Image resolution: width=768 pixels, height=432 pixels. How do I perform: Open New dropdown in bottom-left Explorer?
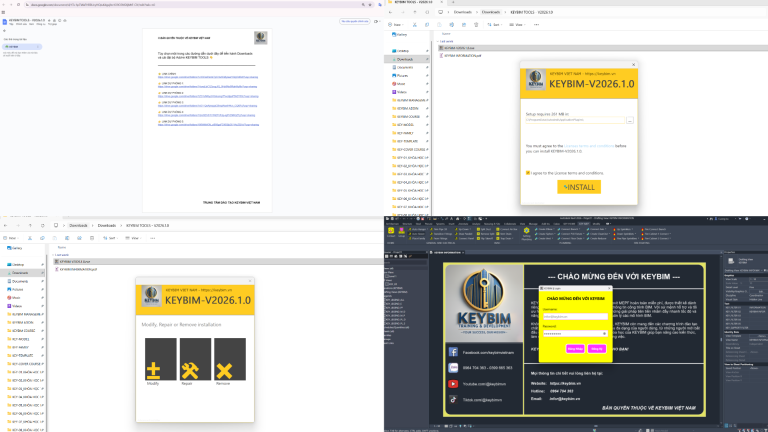pyautogui.click(x=12, y=239)
